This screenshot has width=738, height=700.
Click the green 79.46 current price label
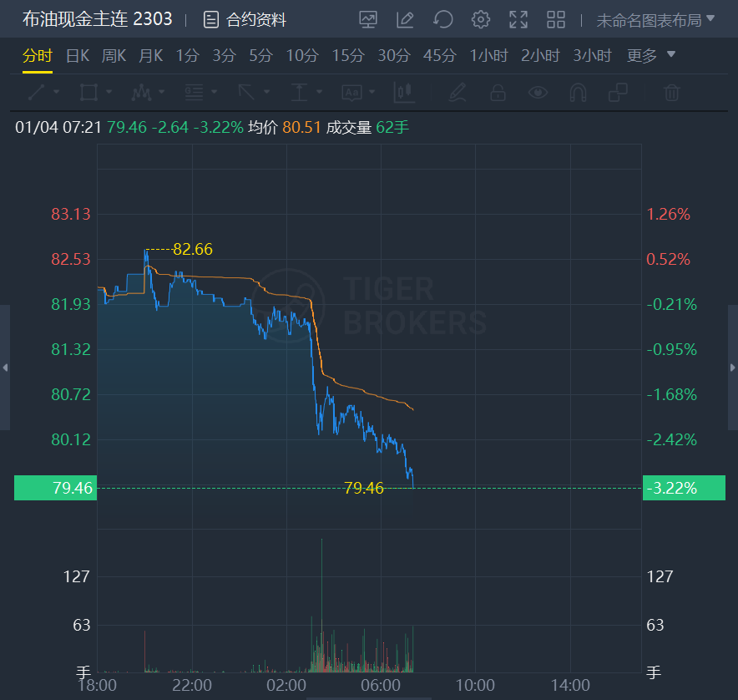55,488
